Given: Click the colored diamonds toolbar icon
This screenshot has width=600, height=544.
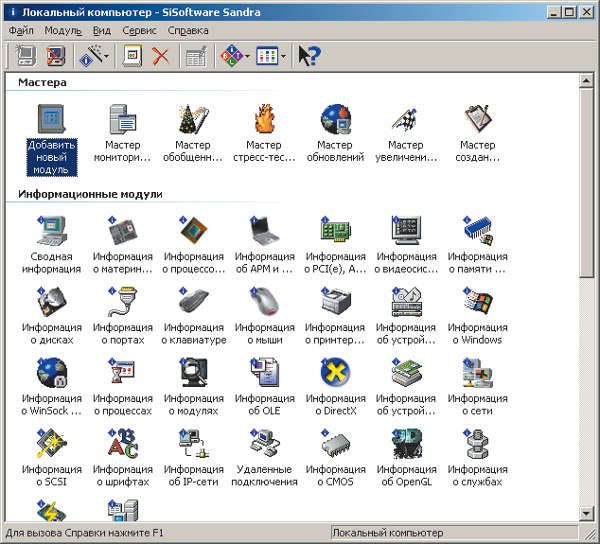Looking at the screenshot, I should 232,56.
